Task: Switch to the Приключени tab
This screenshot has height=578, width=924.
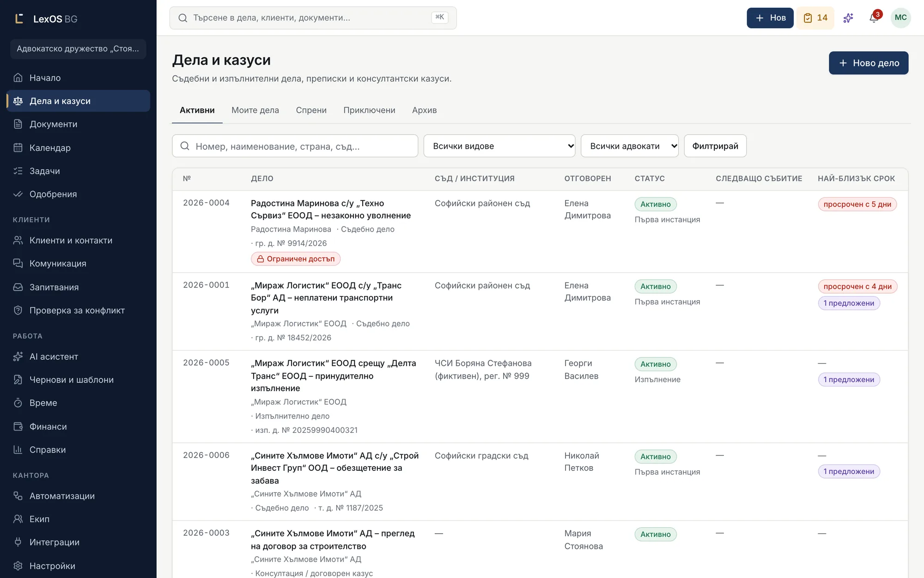Action: pyautogui.click(x=369, y=110)
